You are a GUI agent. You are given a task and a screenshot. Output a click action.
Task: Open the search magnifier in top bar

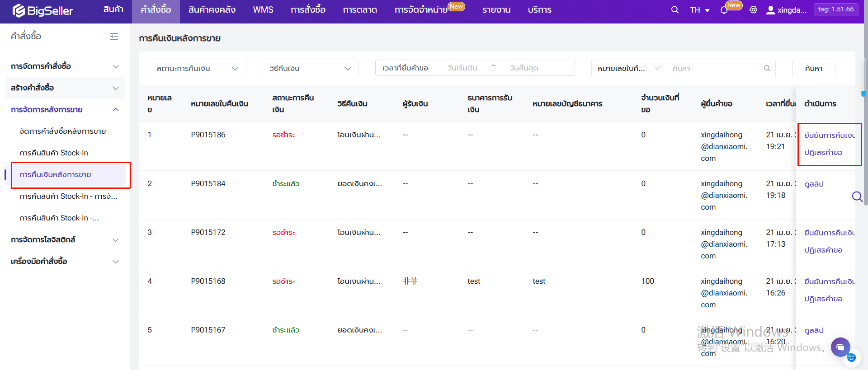675,10
